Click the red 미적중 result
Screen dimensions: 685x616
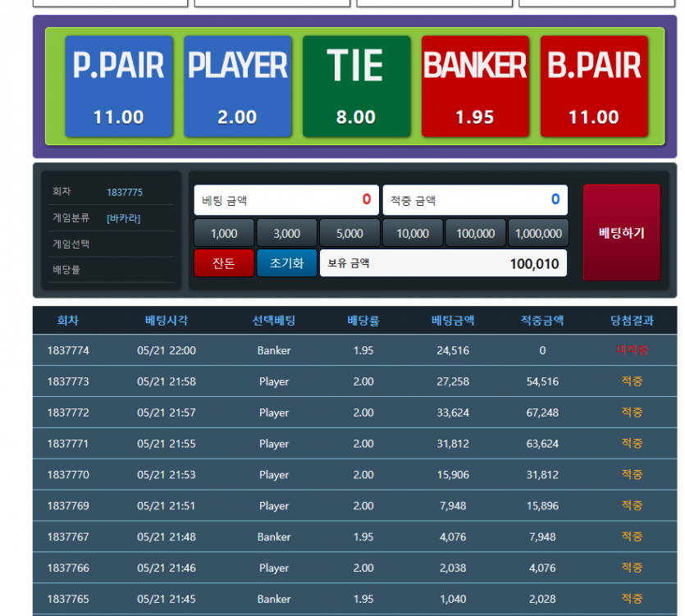pyautogui.click(x=632, y=349)
